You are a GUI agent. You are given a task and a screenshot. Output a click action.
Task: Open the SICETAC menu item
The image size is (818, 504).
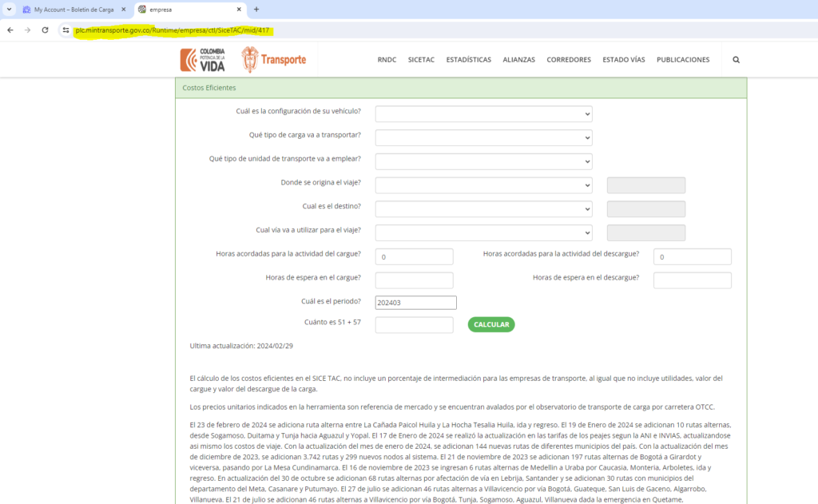421,60
